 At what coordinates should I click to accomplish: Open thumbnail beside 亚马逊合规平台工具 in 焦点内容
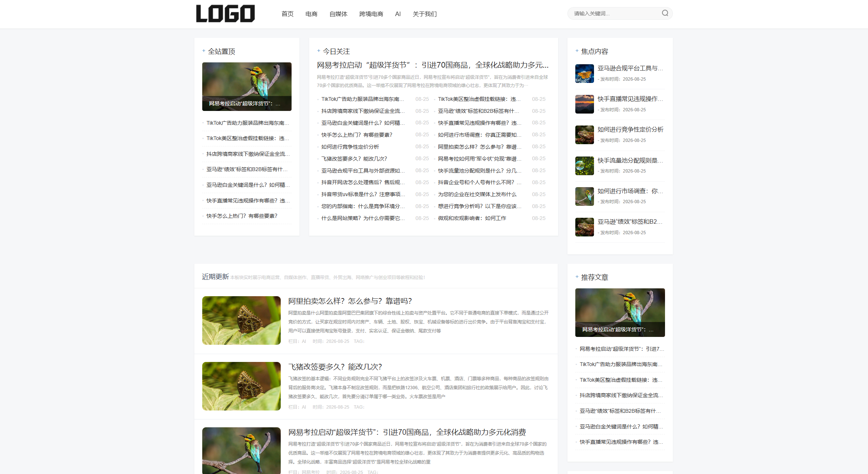585,74
